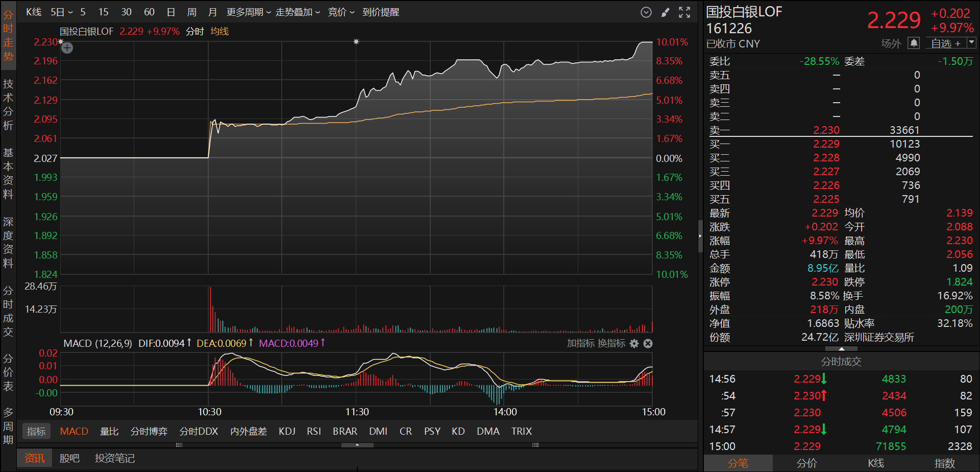The image size is (980, 472).
Task: Open MACD indicator settings gear
Action: (x=634, y=343)
